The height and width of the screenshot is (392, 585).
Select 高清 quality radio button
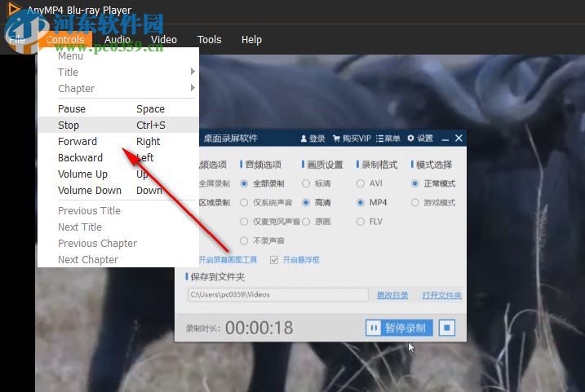coord(306,203)
